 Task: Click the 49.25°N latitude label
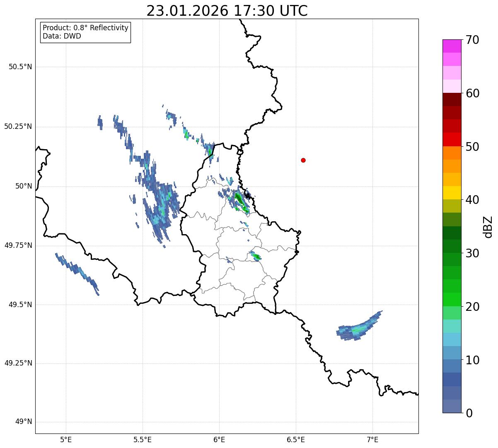point(18,363)
